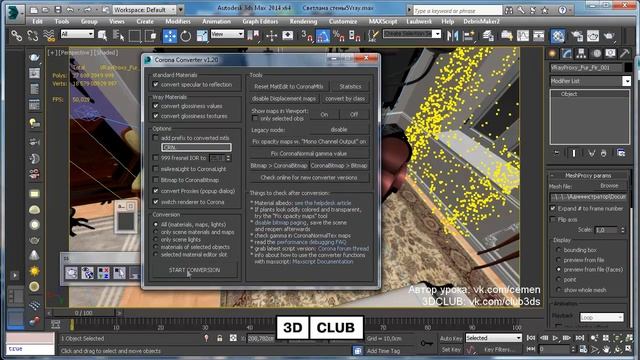Go to the start frame

(x=531, y=338)
